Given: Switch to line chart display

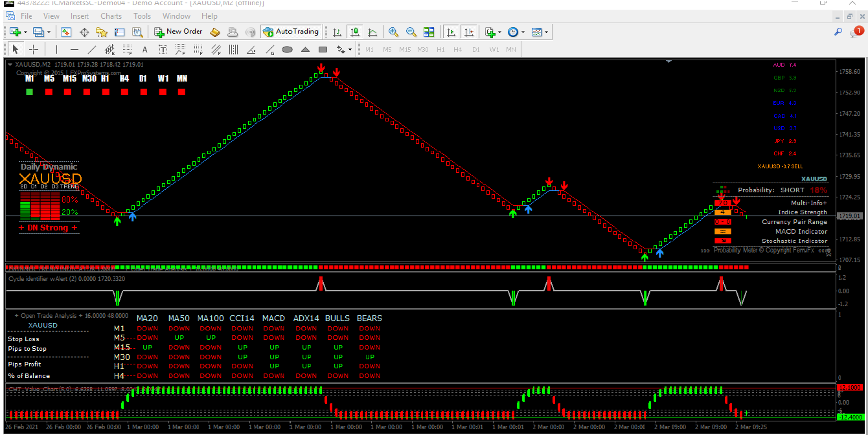Looking at the screenshot, I should point(372,32).
